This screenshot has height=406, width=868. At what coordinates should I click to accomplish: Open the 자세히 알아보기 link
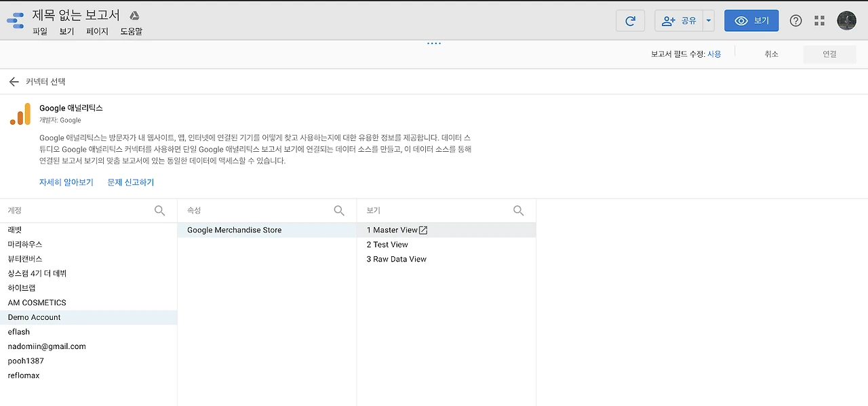tap(66, 182)
